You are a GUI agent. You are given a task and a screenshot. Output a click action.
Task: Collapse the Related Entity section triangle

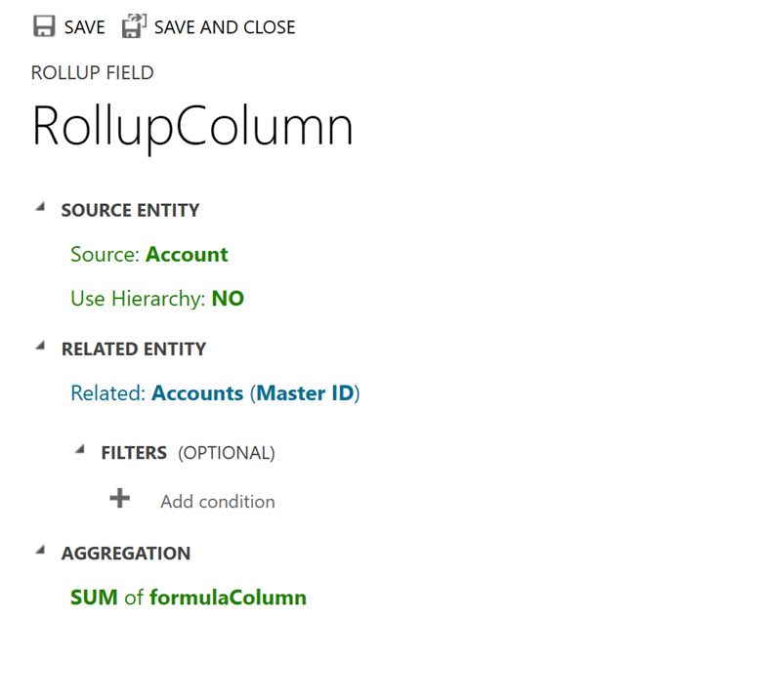coord(40,347)
